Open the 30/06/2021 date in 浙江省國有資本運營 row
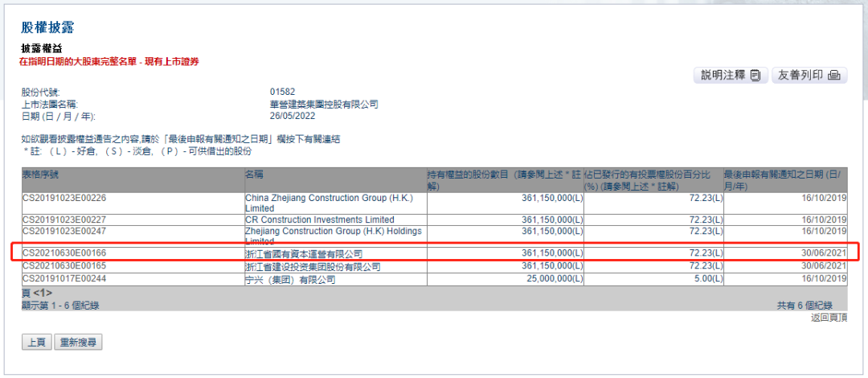 [x=826, y=253]
